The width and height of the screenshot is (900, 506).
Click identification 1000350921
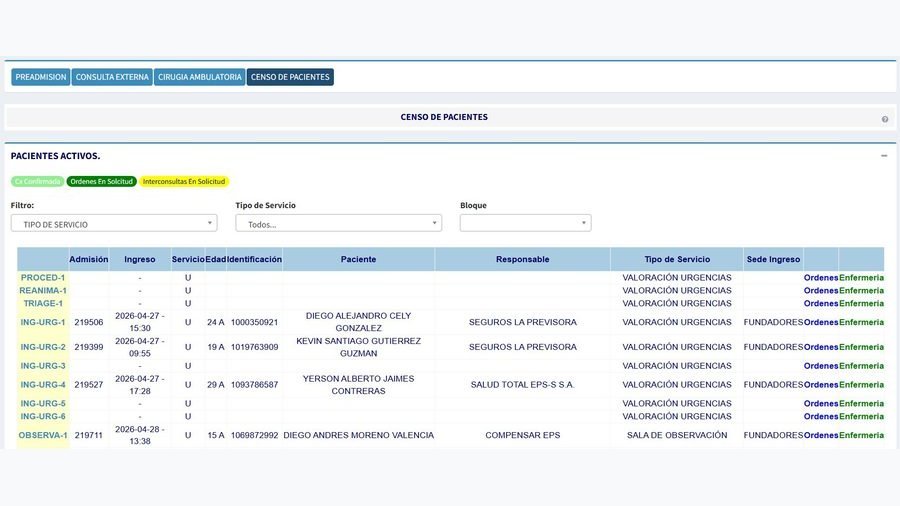[x=254, y=322]
